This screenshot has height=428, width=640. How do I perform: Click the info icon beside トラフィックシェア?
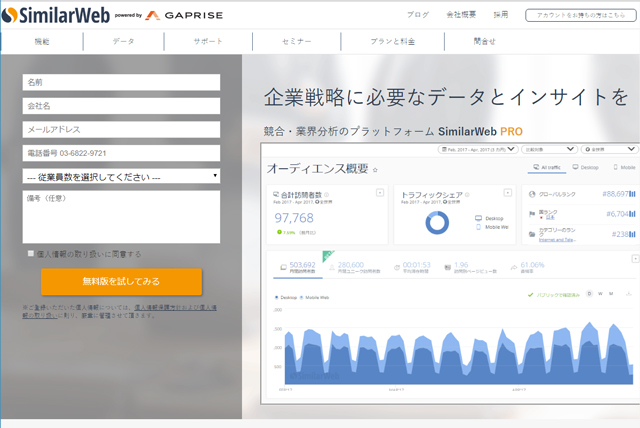click(x=467, y=195)
